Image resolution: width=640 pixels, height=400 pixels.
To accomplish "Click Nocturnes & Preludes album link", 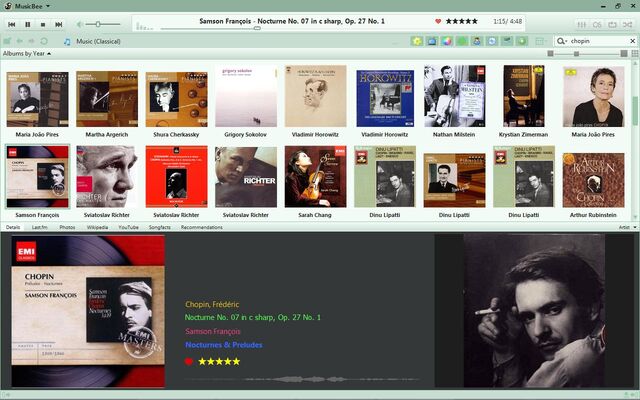I will pos(224,344).
